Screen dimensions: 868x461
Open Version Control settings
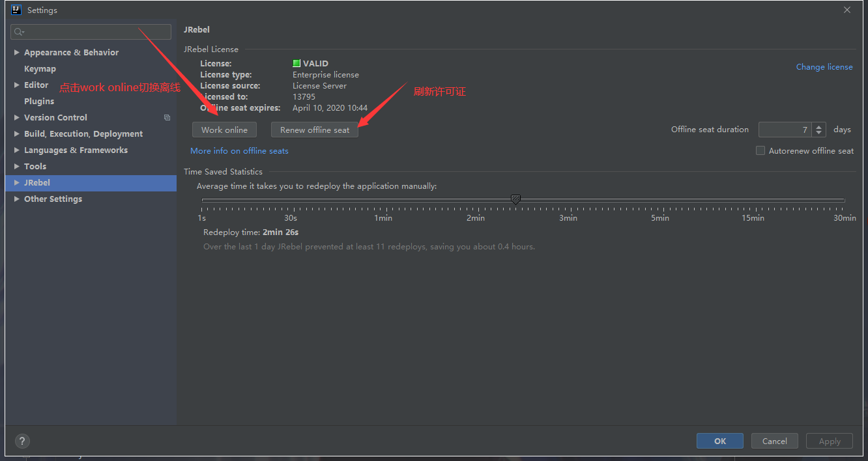point(55,118)
